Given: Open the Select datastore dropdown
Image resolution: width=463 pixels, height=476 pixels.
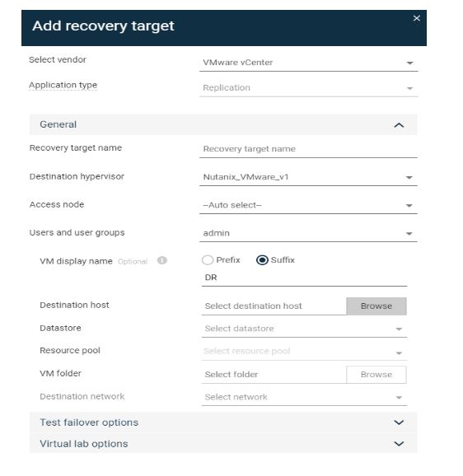Looking at the screenshot, I should click(304, 329).
